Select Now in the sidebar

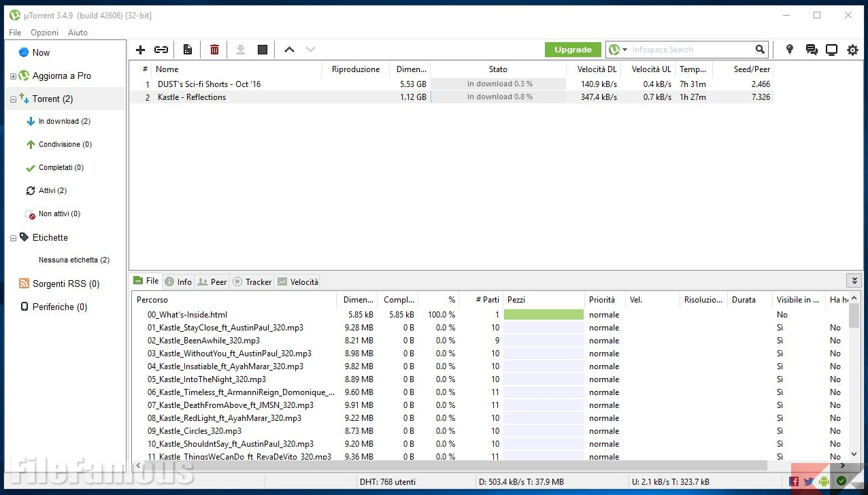point(41,52)
